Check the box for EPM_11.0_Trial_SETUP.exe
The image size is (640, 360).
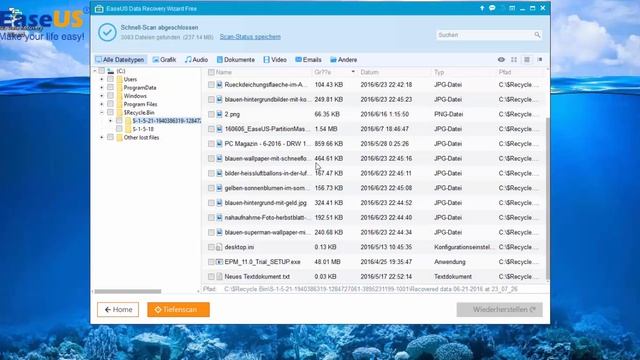pyautogui.click(x=211, y=262)
